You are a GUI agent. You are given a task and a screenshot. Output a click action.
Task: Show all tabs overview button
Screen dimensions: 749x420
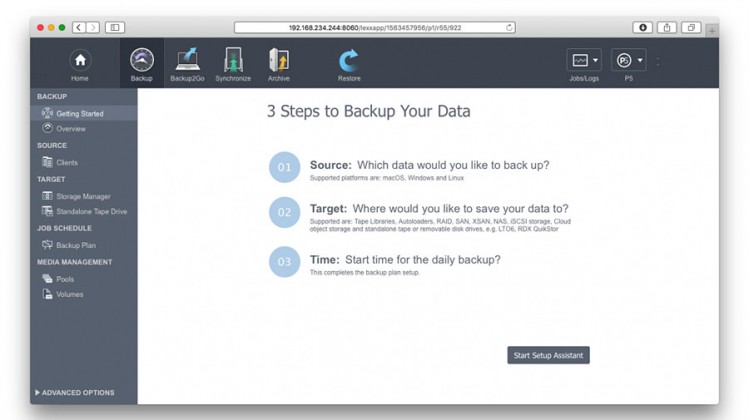pos(691,27)
